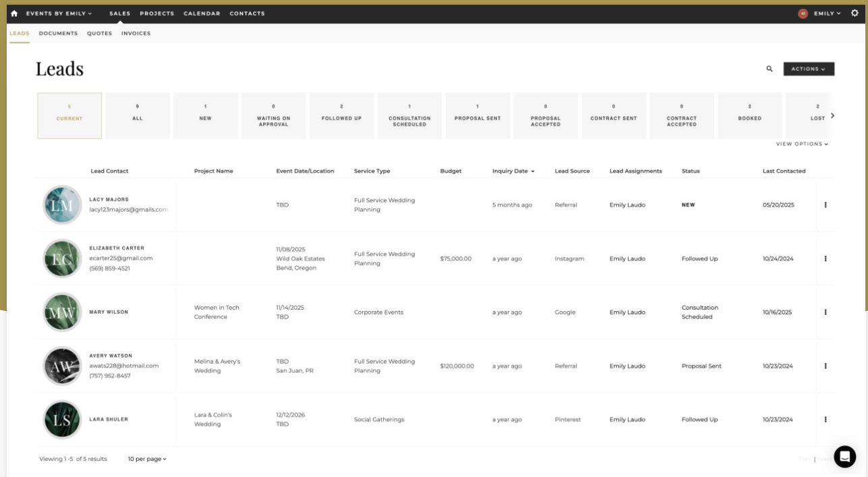The image size is (868, 477).
Task: Open the Actions dropdown
Action: (x=809, y=69)
